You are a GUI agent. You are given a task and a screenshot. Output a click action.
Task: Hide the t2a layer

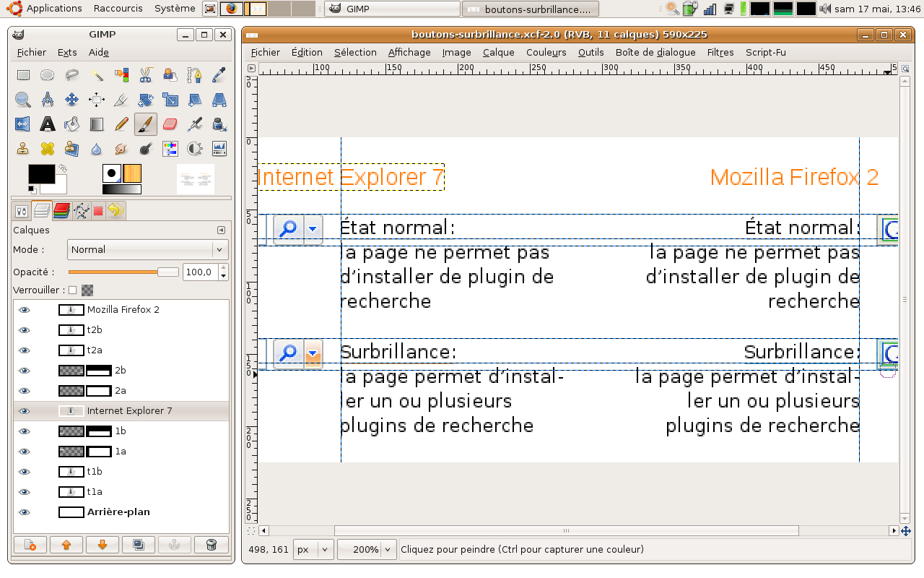(25, 350)
